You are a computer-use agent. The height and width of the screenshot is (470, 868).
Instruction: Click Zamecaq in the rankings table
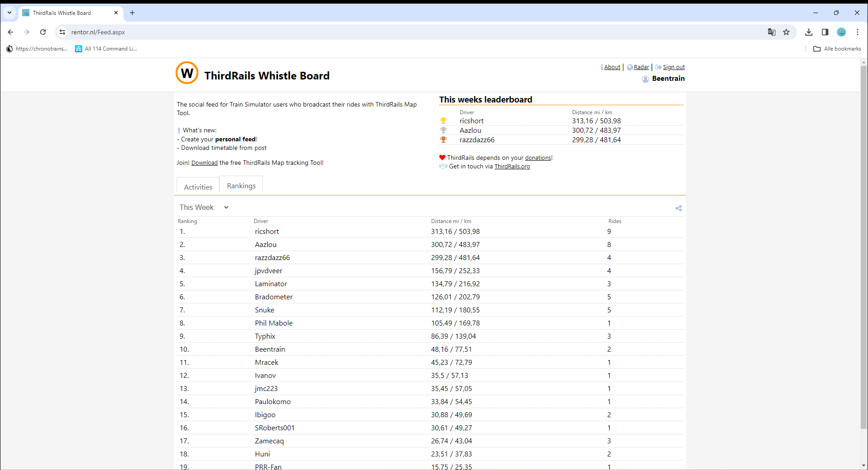click(269, 441)
